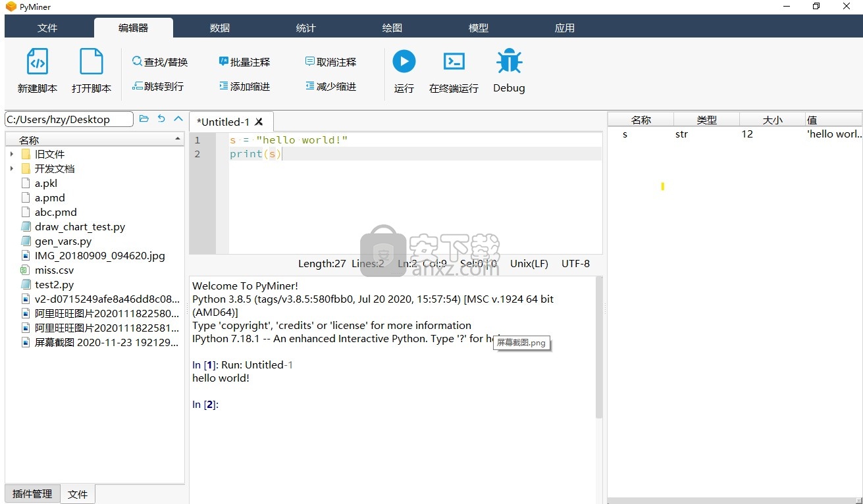Image resolution: width=863 pixels, height=504 pixels.
Task: Click the console vertical scrollbar
Action: point(599,347)
